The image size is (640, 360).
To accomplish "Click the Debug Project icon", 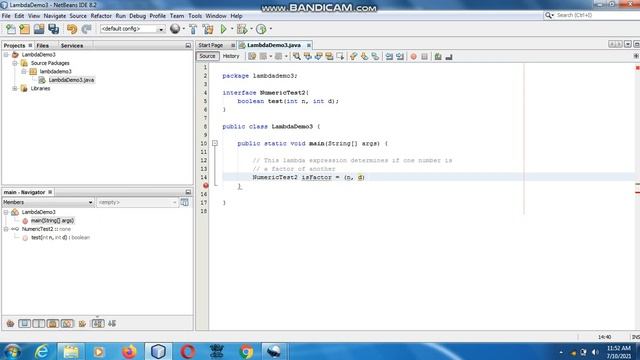I will click(242, 29).
